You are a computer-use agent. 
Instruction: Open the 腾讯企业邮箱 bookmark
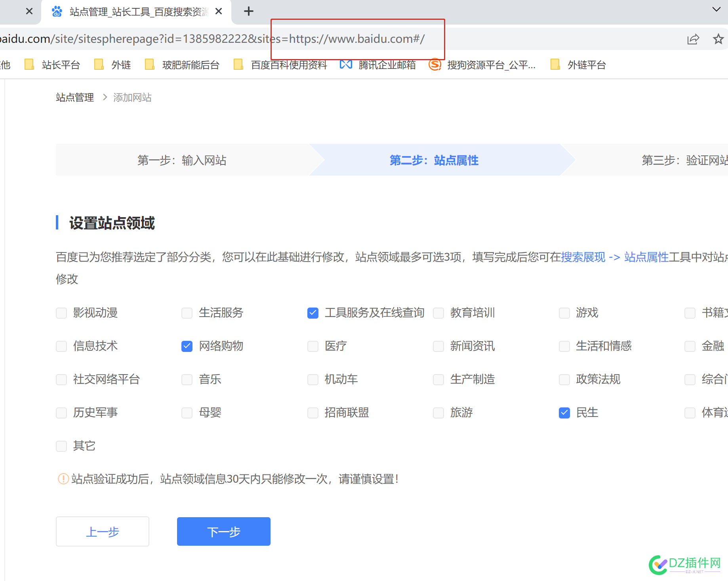378,65
